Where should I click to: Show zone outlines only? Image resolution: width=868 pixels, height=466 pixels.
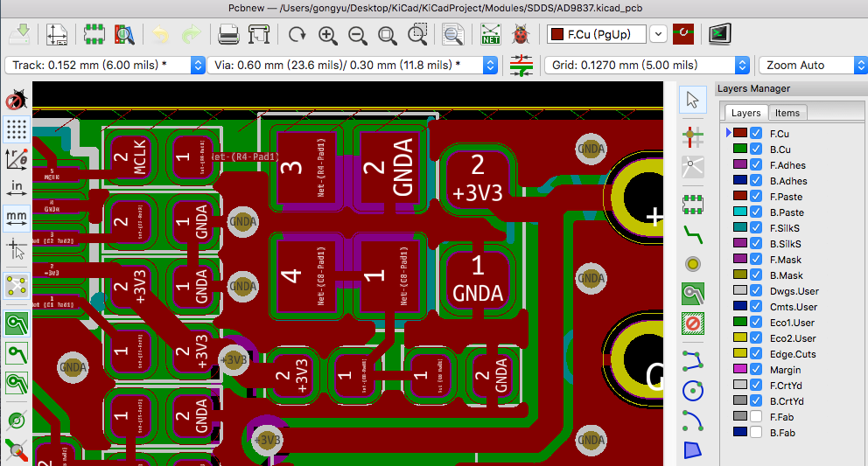pyautogui.click(x=17, y=382)
